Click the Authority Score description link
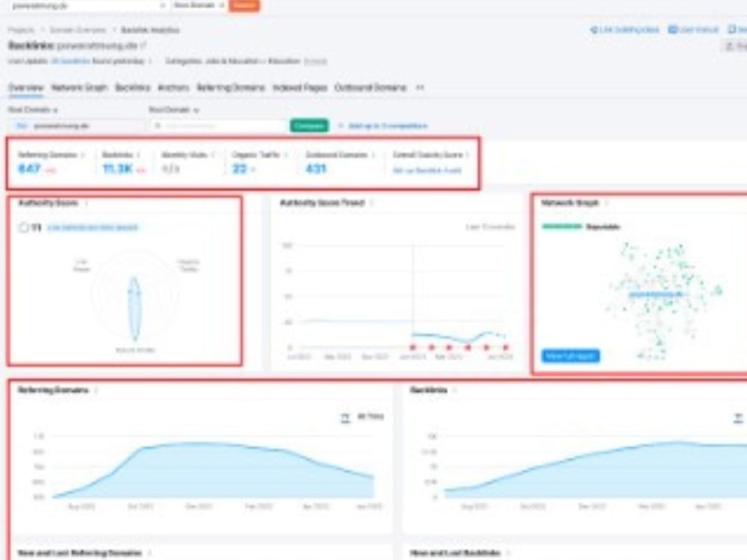Viewport: 747px width, 560px height. pyautogui.click(x=93, y=228)
